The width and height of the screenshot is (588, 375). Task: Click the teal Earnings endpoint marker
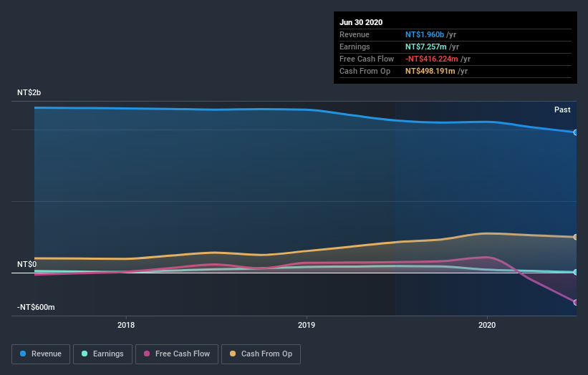(x=576, y=273)
